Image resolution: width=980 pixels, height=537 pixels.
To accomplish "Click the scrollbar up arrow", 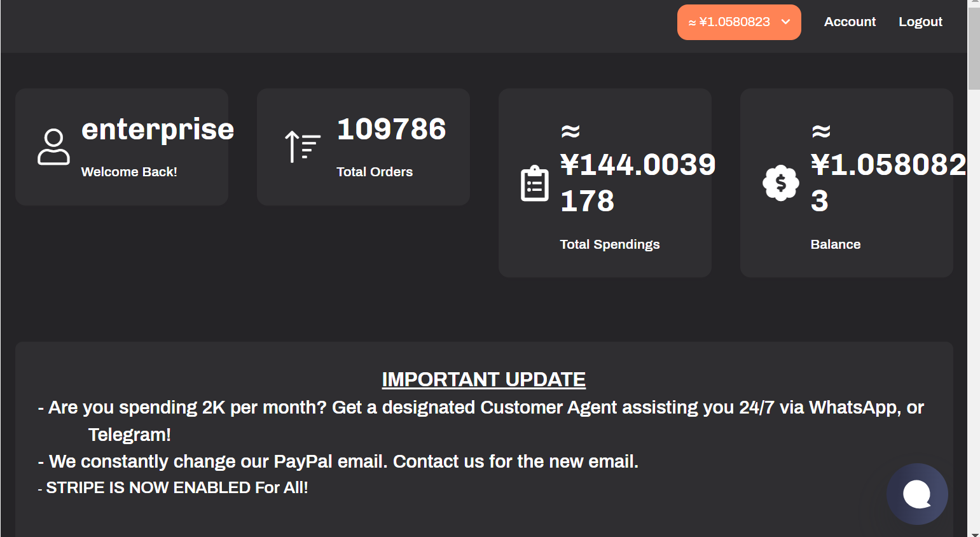I will [x=974, y=4].
